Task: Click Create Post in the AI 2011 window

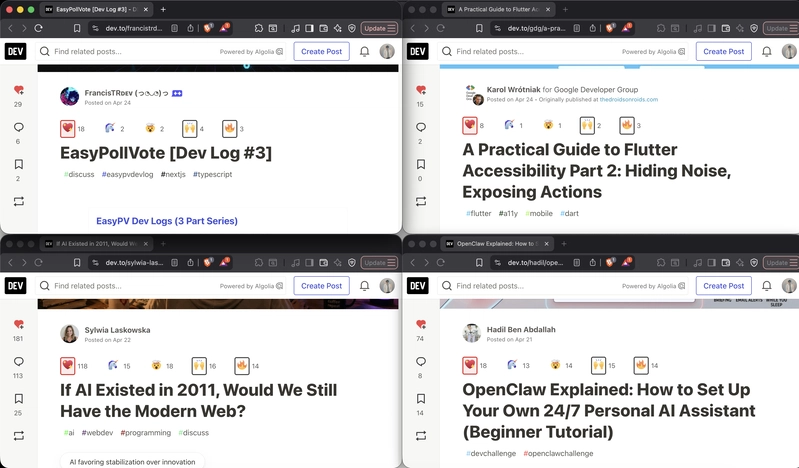Action: coord(322,286)
